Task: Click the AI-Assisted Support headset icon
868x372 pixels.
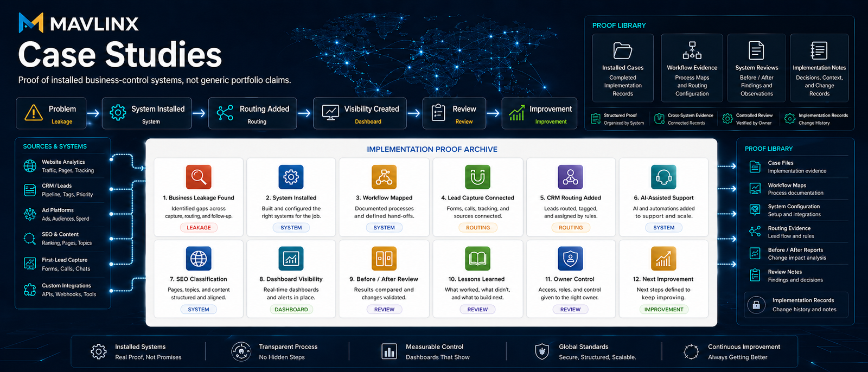Action: pos(663,177)
